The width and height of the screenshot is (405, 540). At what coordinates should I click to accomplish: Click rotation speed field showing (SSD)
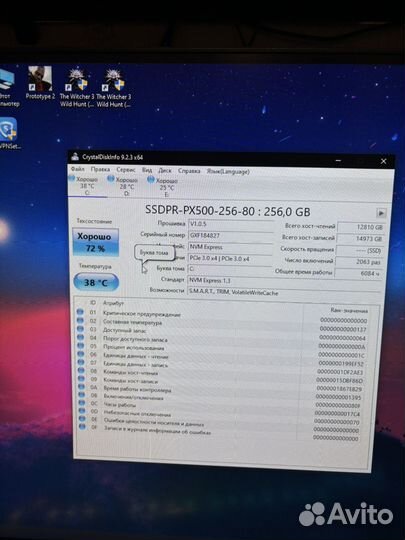(359, 250)
